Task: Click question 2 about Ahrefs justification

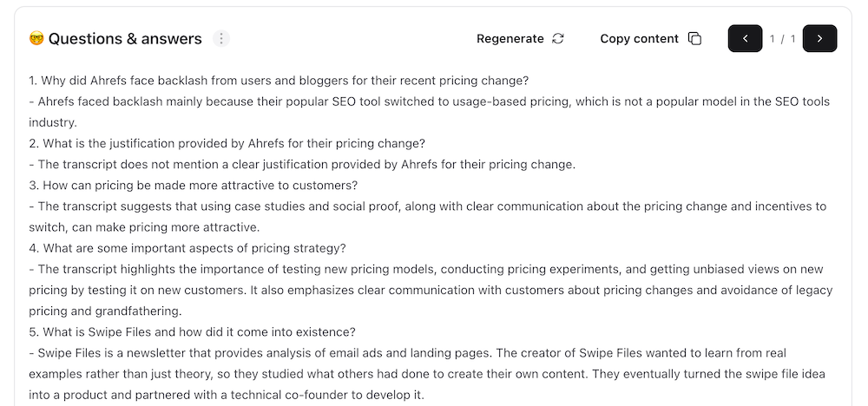Action: pyautogui.click(x=227, y=143)
